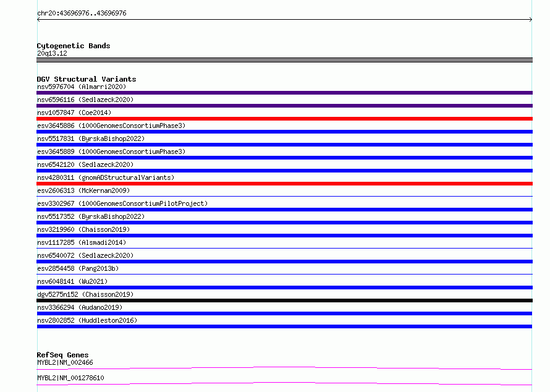Image resolution: width=550 pixels, height=392 pixels.
Task: Click the purple bar under nsv5976704
Action: click(284, 93)
